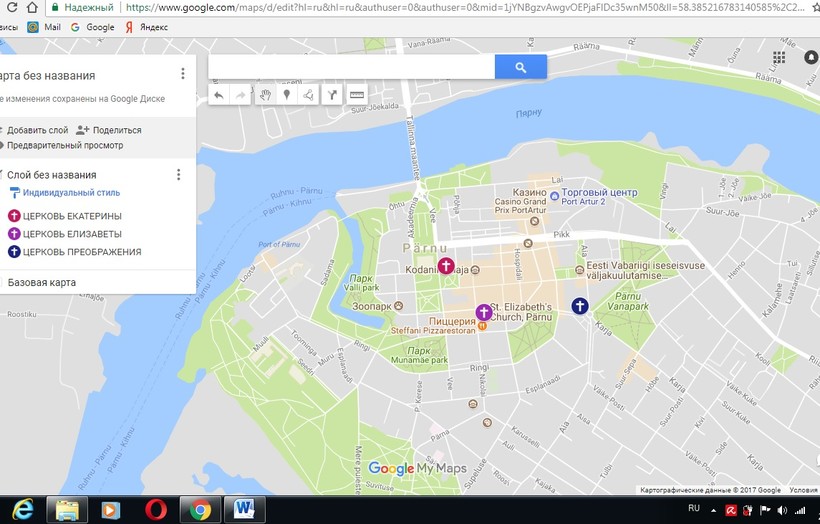The width and height of the screenshot is (820, 524).
Task: Expand the 'Базовая карта' section
Action: pos(42,283)
